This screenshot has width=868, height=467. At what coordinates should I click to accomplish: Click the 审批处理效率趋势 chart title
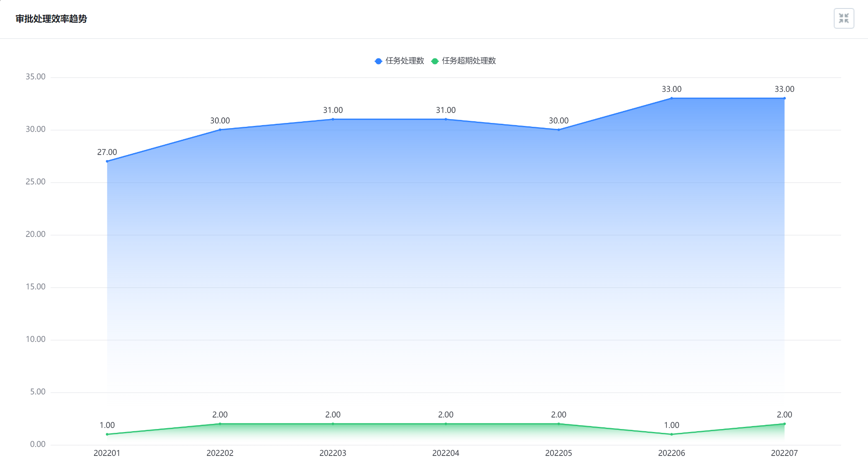(x=51, y=19)
